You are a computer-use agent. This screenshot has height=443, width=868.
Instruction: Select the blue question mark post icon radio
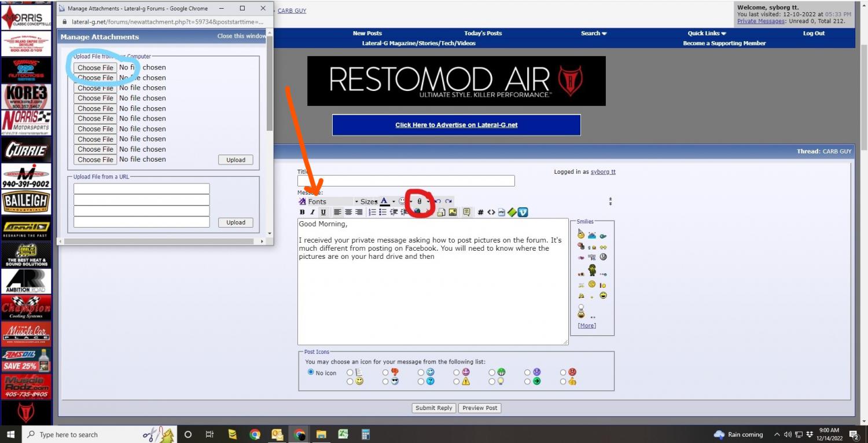421,382
